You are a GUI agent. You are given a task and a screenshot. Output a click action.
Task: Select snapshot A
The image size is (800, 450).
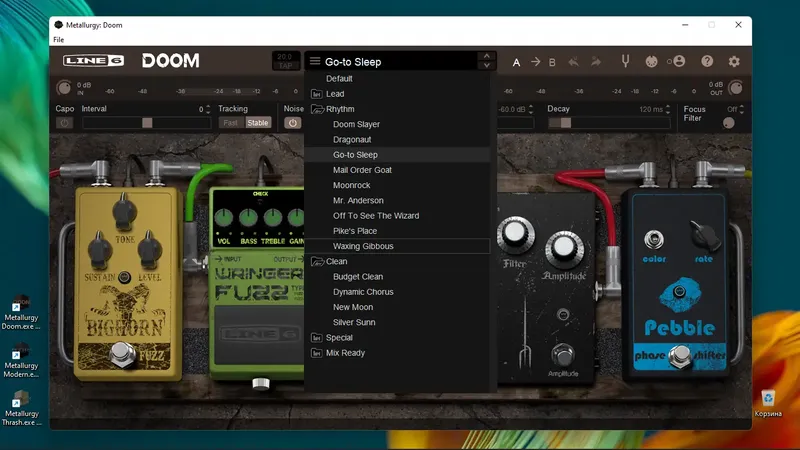(516, 62)
